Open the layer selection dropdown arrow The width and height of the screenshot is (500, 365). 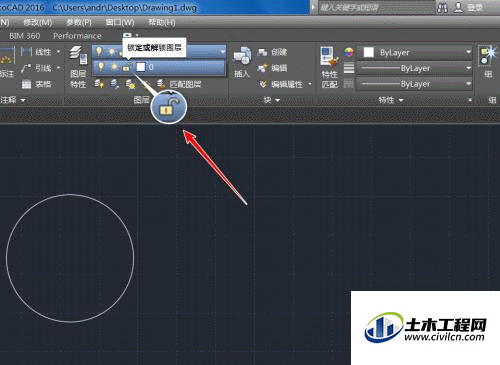coord(222,52)
